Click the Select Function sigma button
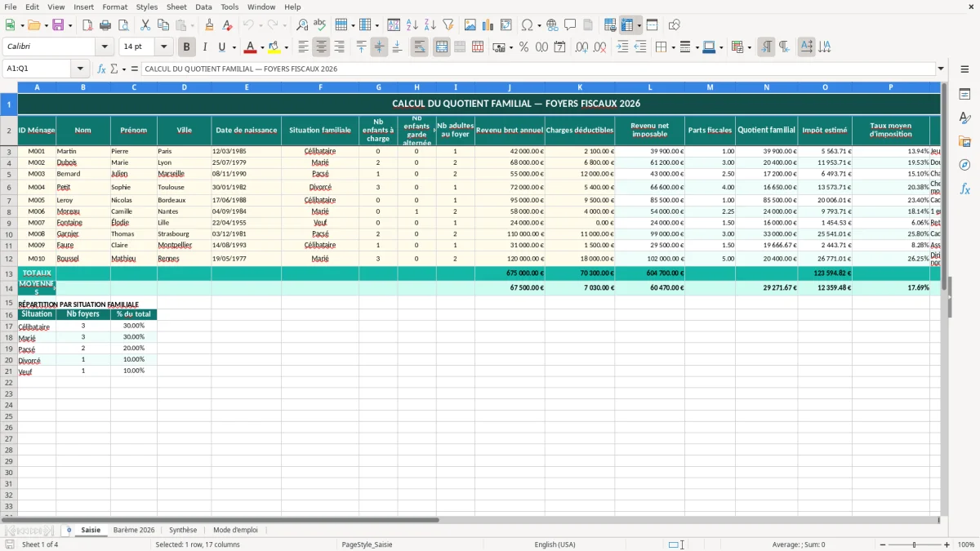980x551 pixels. pyautogui.click(x=114, y=69)
